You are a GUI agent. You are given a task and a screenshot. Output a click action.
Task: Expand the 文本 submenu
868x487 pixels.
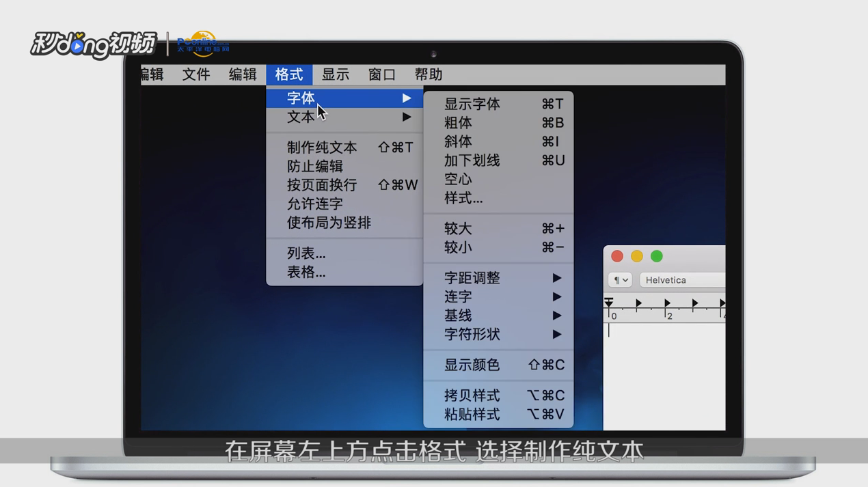344,117
